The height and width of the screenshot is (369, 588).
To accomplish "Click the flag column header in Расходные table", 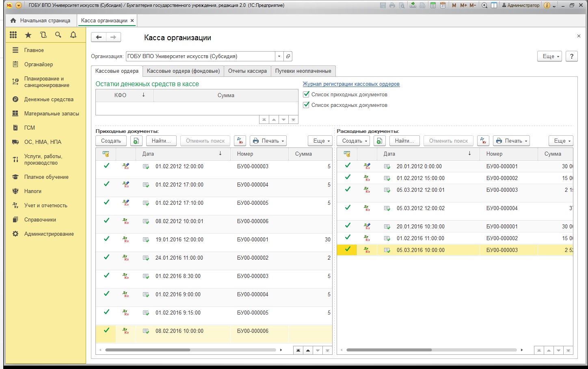I will point(347,154).
